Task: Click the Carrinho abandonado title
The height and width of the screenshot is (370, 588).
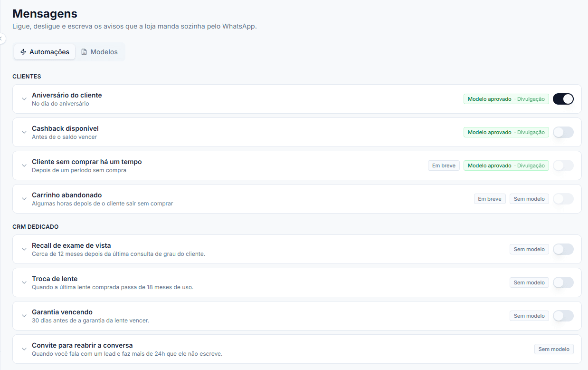Action: (67, 195)
